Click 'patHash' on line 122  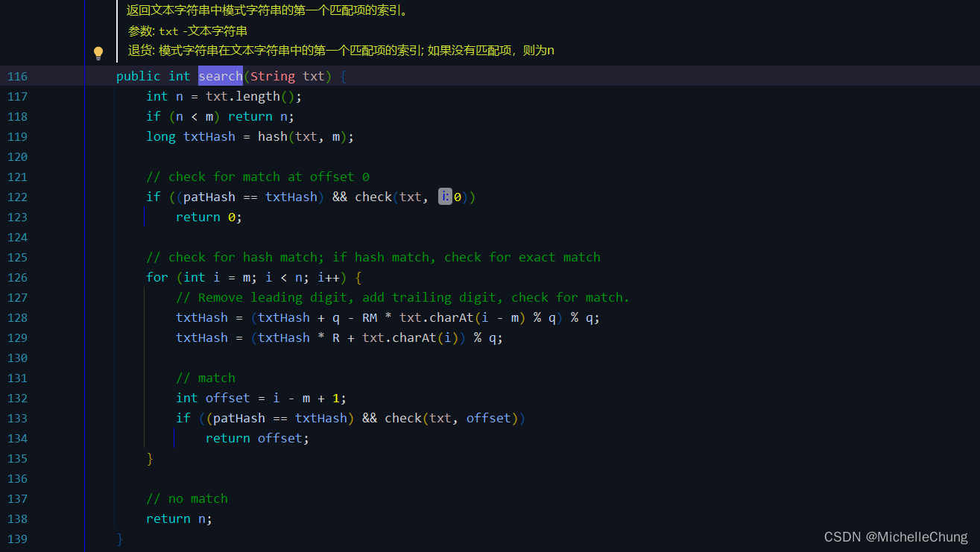pyautogui.click(x=209, y=197)
